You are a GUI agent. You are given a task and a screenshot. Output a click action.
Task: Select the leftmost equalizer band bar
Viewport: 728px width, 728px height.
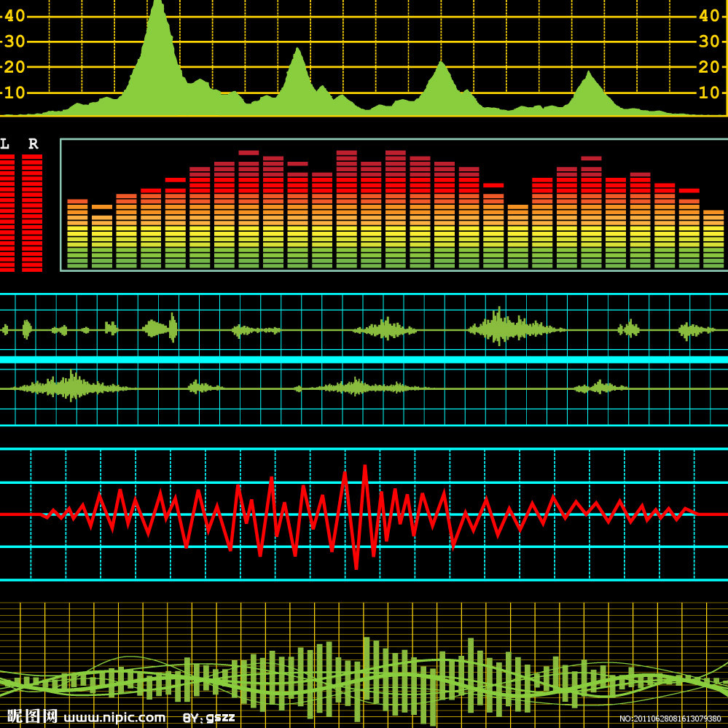pos(77,233)
